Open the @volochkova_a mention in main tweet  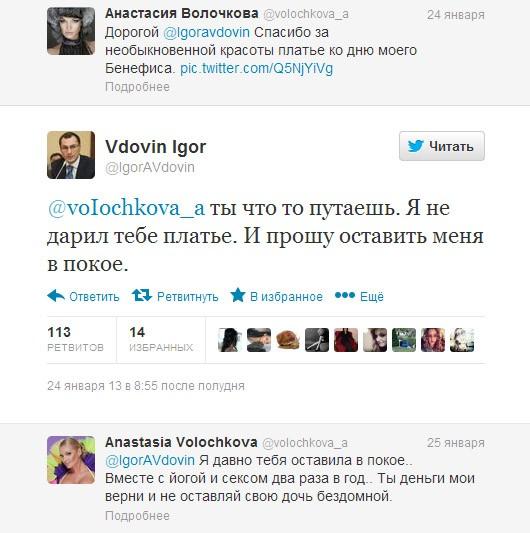126,208
